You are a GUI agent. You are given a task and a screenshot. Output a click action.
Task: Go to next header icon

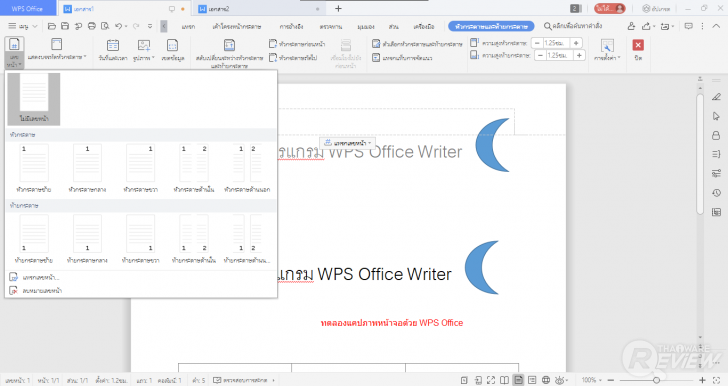273,58
